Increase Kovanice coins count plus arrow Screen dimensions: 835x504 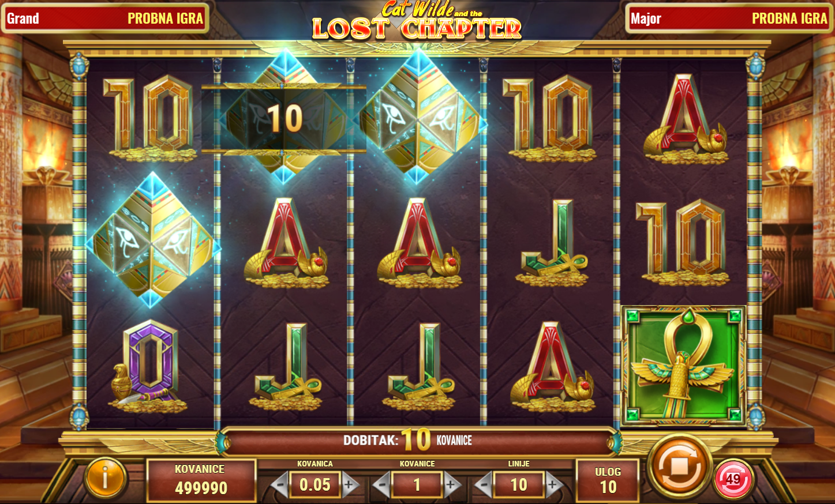452,484
